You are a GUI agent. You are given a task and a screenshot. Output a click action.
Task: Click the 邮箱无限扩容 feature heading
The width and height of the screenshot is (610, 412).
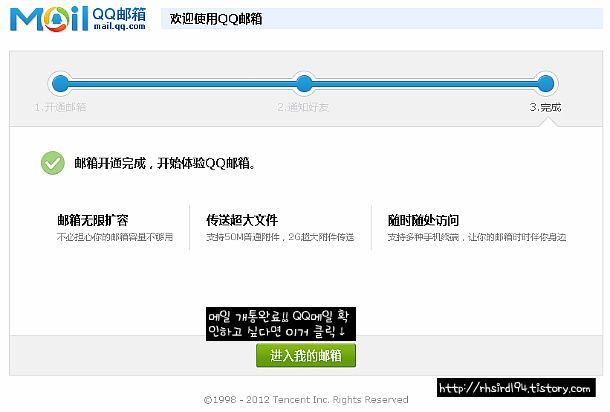click(93, 220)
